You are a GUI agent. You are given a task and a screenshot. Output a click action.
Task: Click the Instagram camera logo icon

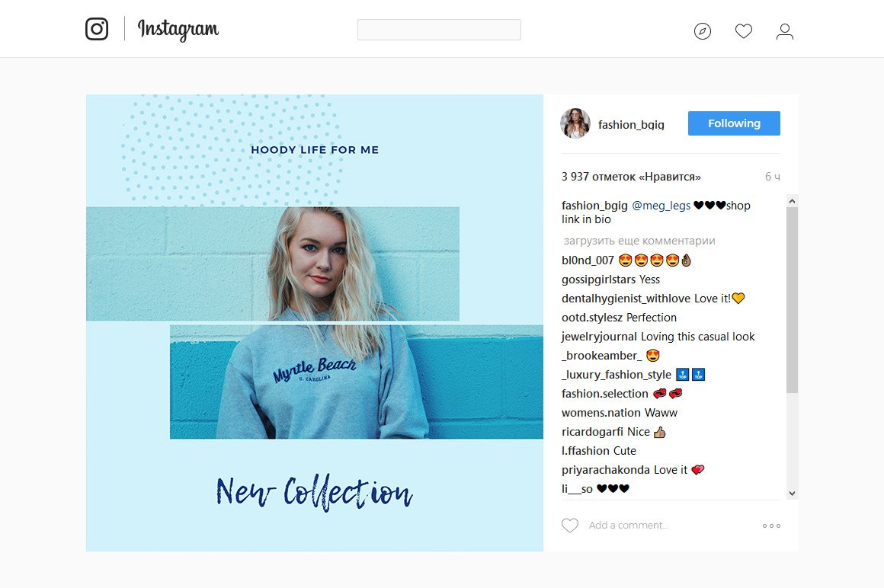[x=97, y=29]
